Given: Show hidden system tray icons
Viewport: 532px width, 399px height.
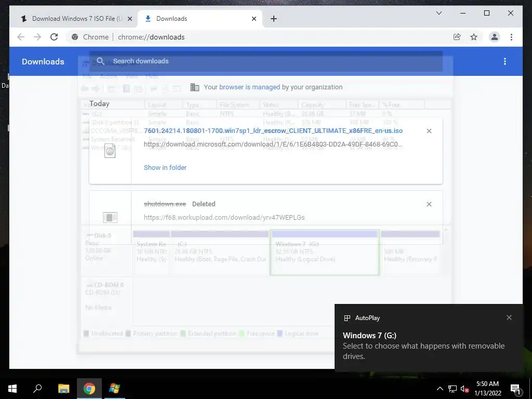Looking at the screenshot, I should coord(440,389).
